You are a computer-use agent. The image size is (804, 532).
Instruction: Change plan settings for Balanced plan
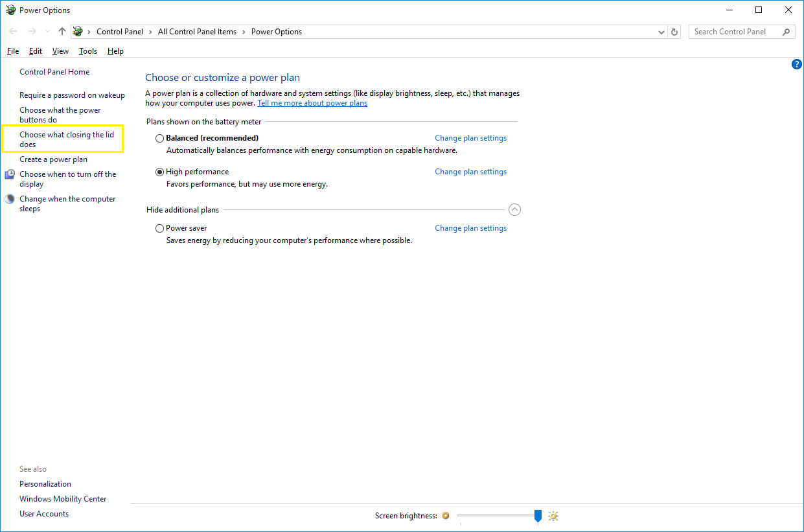[470, 138]
